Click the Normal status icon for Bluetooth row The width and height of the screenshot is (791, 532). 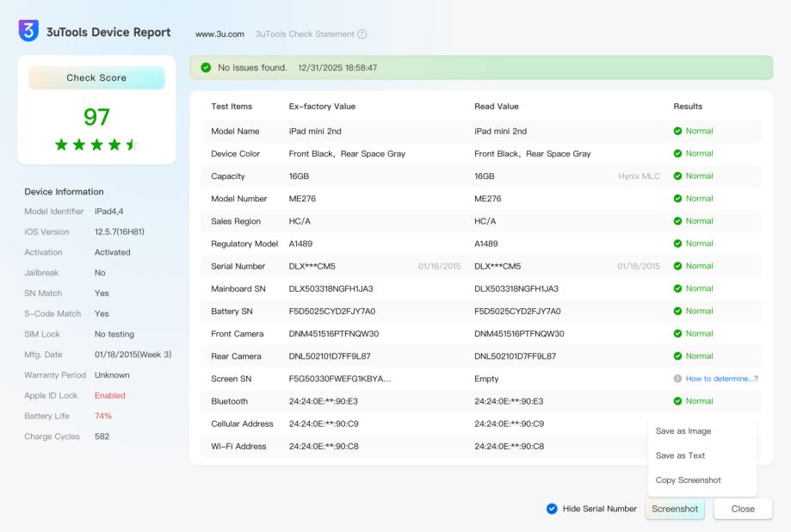678,401
